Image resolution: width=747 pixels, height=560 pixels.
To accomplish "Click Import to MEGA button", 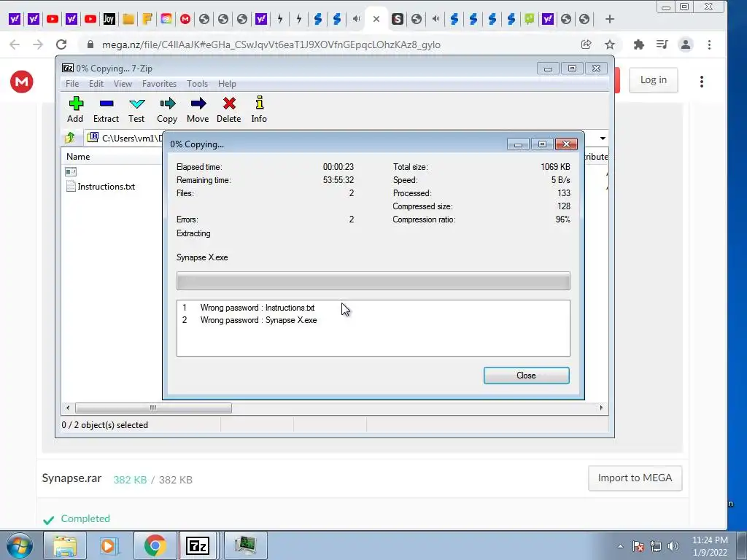I will [x=635, y=478].
